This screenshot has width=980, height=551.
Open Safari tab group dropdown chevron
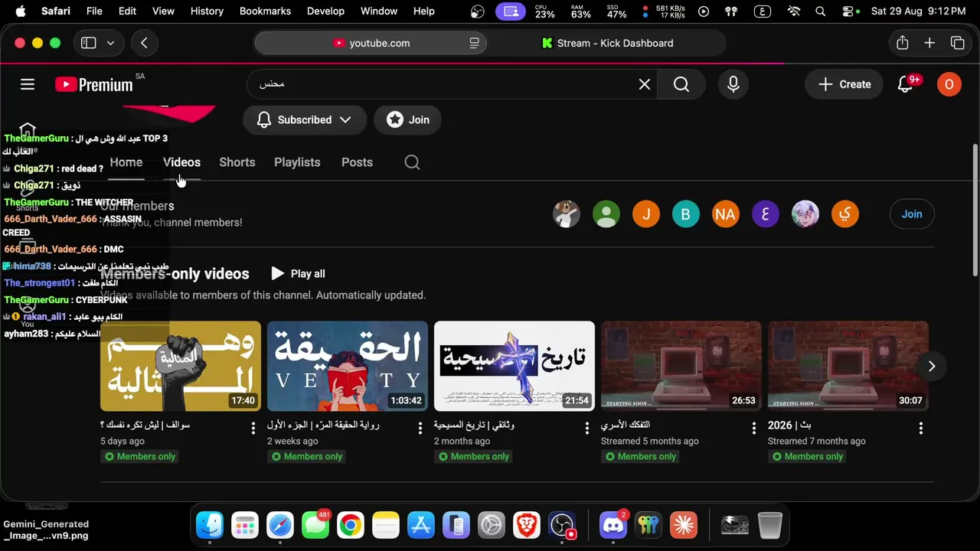(x=110, y=43)
